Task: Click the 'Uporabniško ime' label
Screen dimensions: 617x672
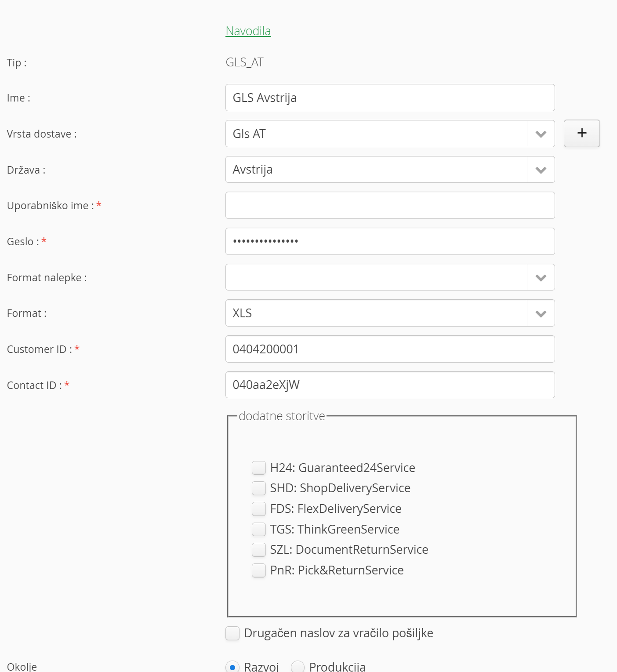Action: (x=51, y=205)
